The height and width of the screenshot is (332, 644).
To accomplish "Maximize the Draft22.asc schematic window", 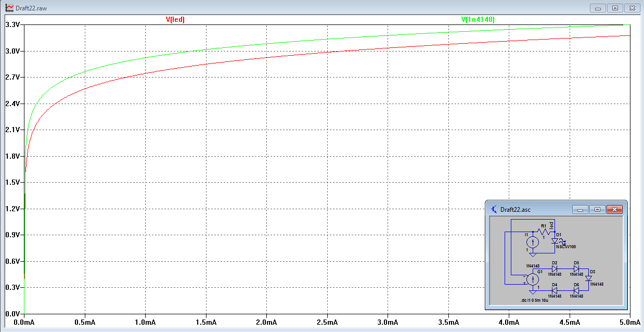I will (x=597, y=209).
